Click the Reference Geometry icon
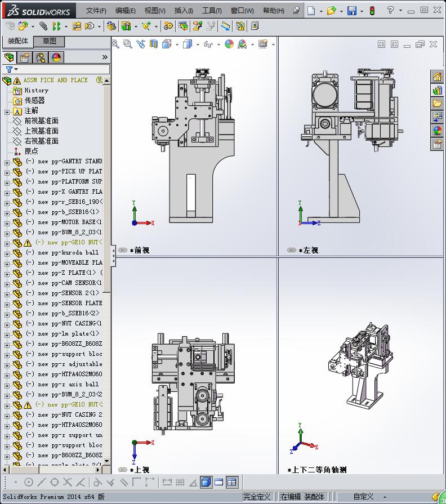This screenshot has height=504, width=446. coord(146,26)
